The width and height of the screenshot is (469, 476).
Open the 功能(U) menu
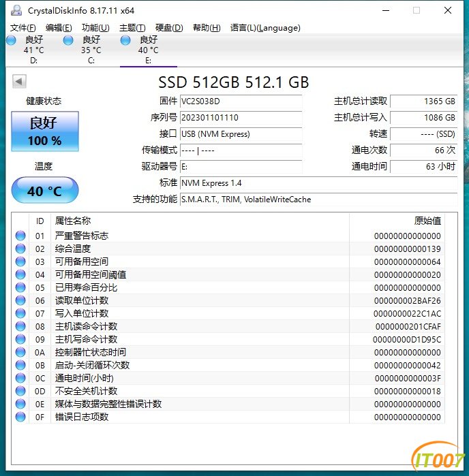click(95, 28)
